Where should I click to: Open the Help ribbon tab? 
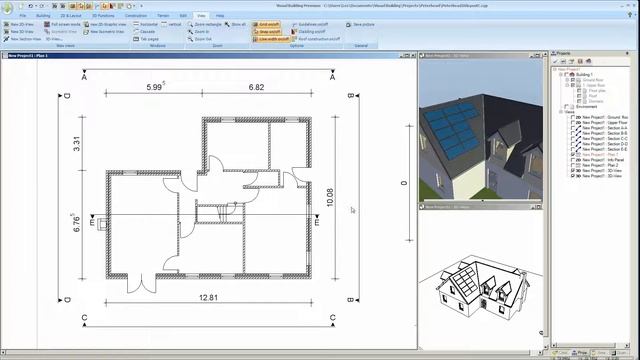click(x=220, y=16)
